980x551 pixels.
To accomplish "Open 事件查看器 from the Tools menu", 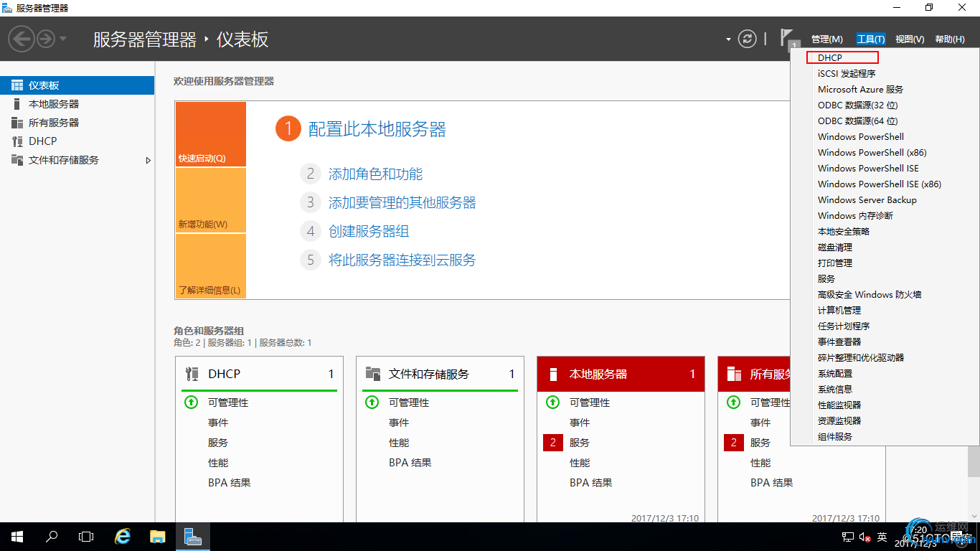I will [839, 342].
